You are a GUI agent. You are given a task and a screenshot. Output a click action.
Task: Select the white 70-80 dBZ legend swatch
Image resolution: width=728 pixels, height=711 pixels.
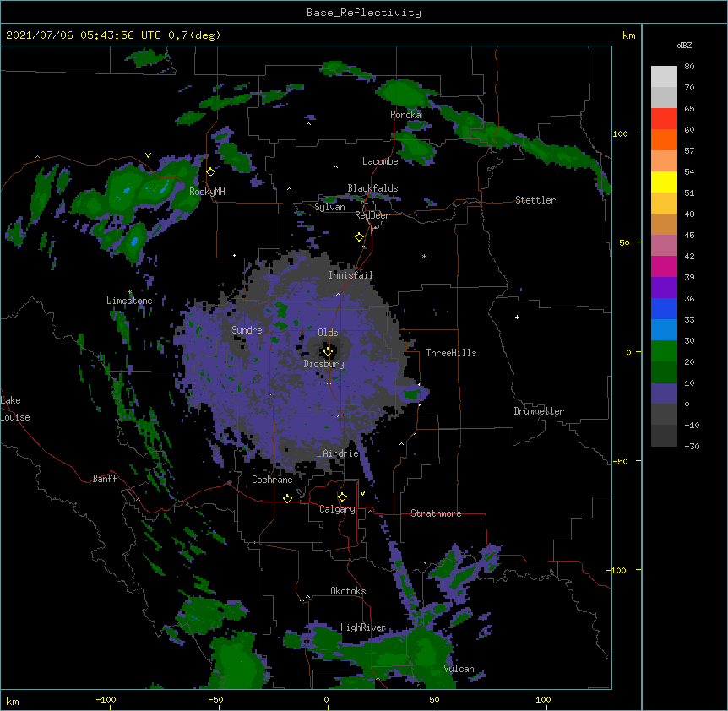pos(664,76)
